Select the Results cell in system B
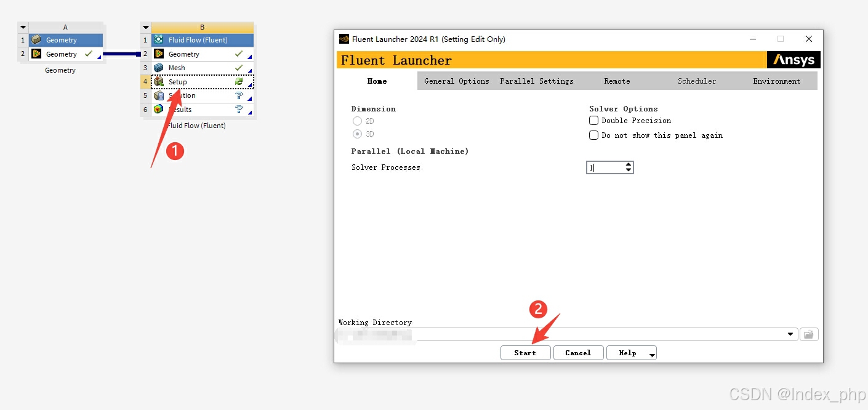Image resolution: width=868 pixels, height=410 pixels. [202, 109]
